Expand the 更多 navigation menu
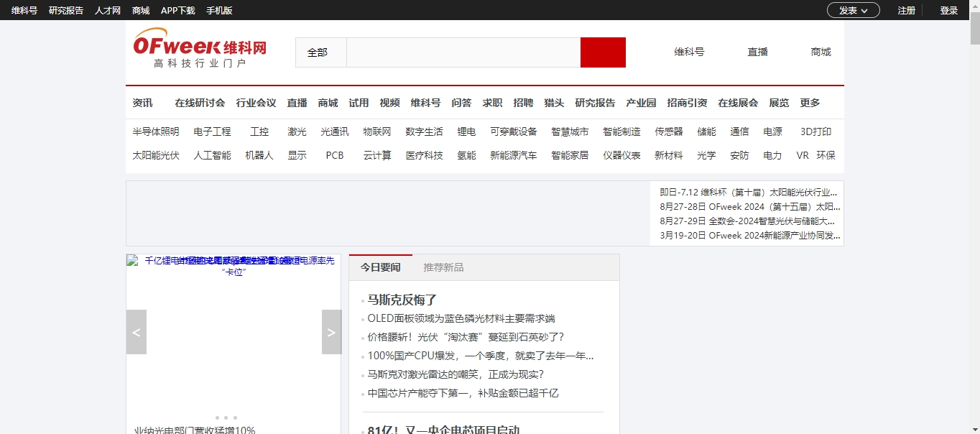This screenshot has width=980, height=434. click(x=810, y=103)
